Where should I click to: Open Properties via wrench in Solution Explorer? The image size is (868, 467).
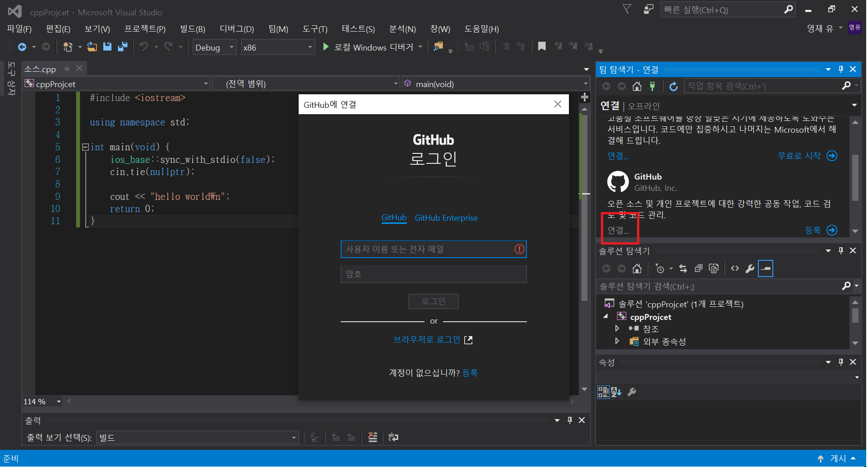(750, 269)
